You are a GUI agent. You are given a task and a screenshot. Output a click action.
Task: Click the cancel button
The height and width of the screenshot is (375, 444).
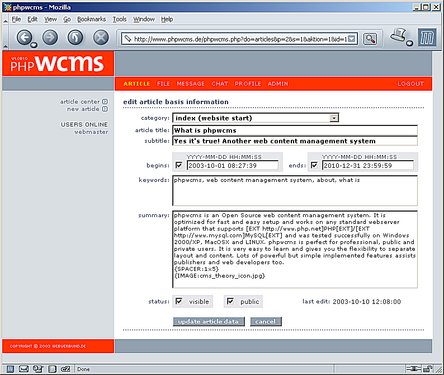(266, 321)
